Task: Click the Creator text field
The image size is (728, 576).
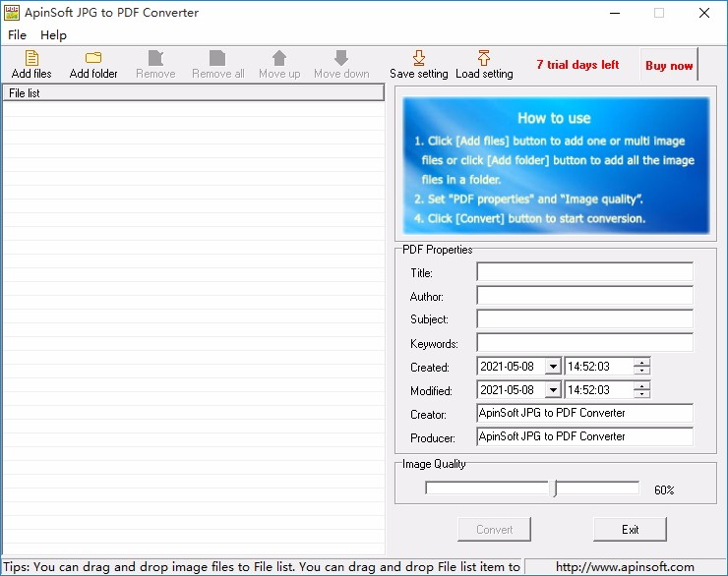Action: 584,413
